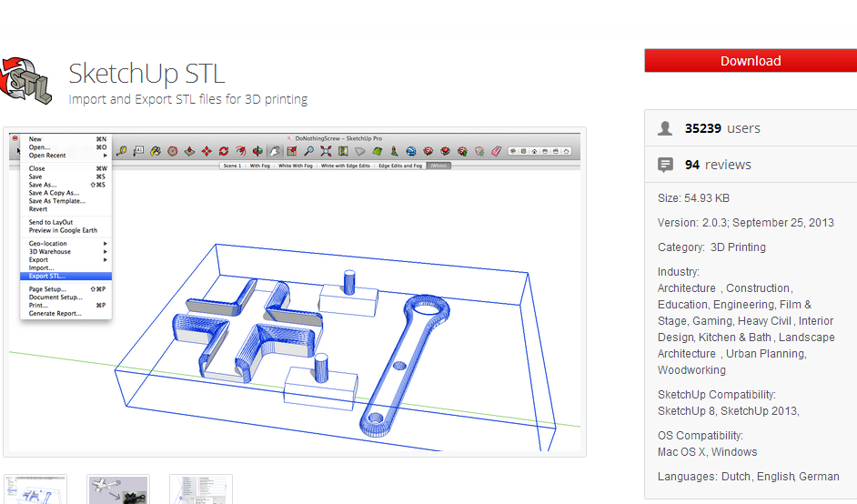Switch to White with Edge Edits tab

[346, 166]
